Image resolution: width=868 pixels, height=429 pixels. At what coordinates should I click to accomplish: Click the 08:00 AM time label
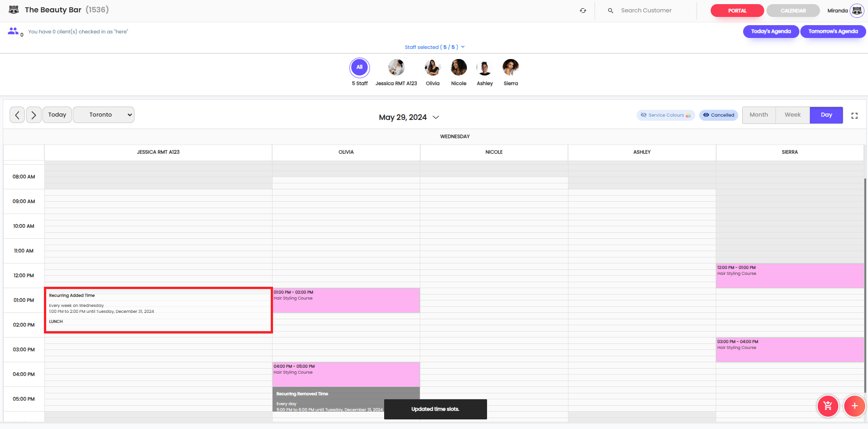[x=24, y=177]
